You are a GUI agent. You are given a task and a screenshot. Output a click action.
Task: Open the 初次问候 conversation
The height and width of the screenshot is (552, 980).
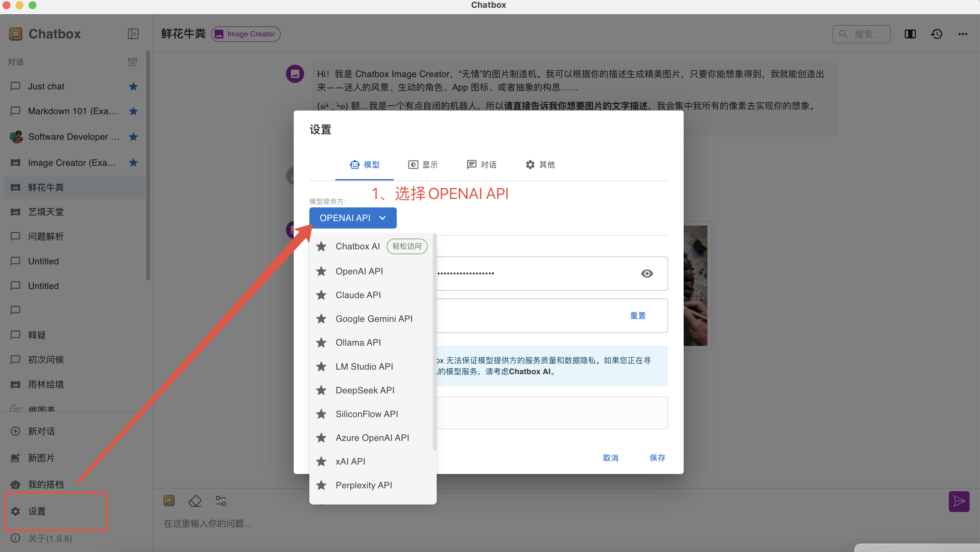coord(74,360)
